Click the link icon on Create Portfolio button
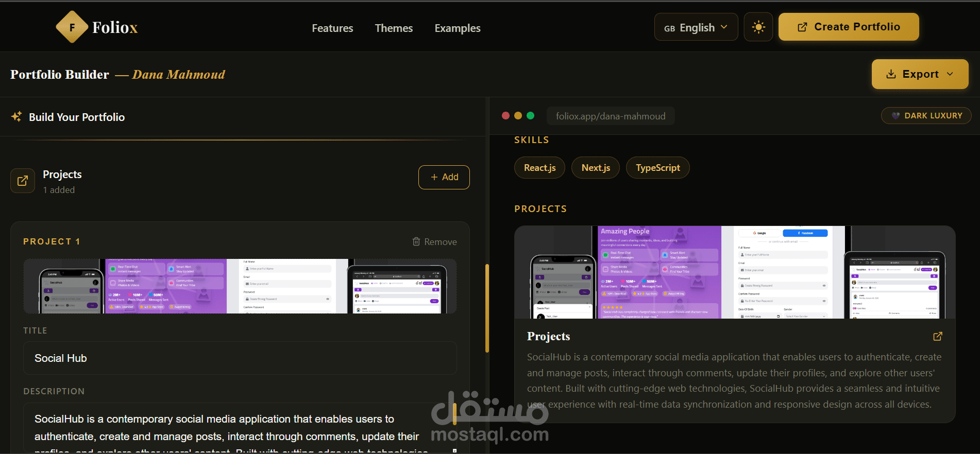 pos(802,27)
